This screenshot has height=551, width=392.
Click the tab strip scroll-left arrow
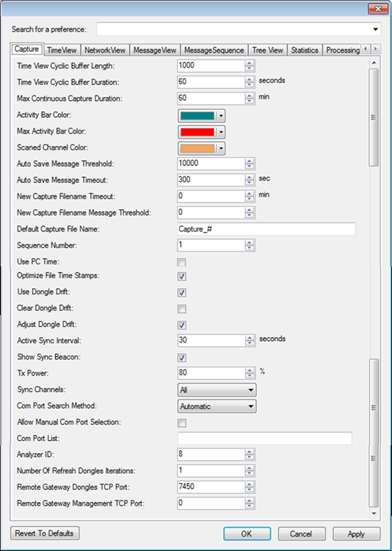(x=366, y=49)
